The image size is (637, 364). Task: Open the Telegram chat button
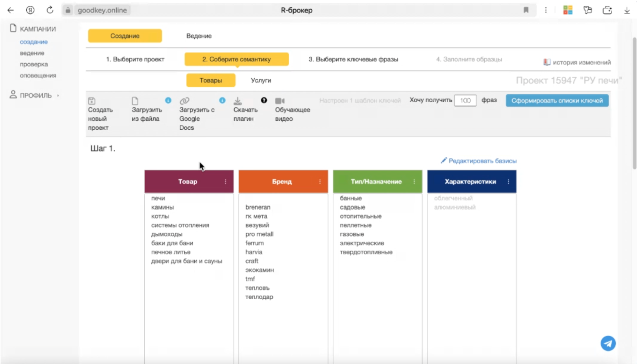[608, 344]
